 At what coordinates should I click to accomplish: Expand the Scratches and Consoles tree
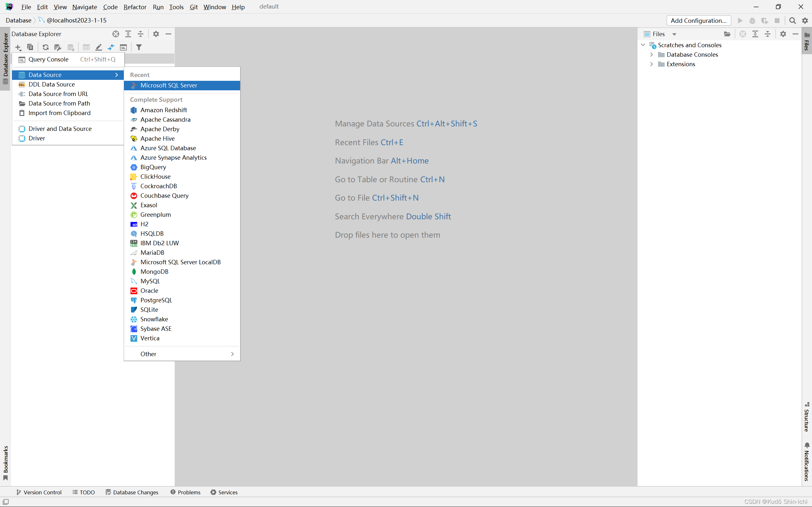pos(644,45)
